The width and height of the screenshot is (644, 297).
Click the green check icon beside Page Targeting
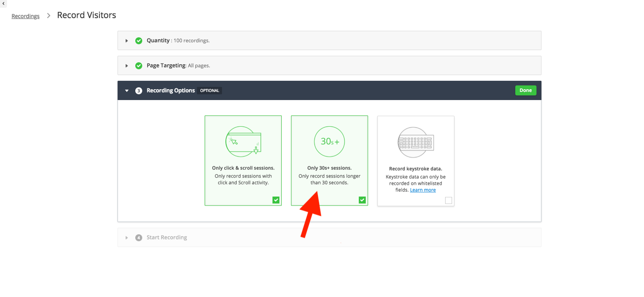[139, 66]
